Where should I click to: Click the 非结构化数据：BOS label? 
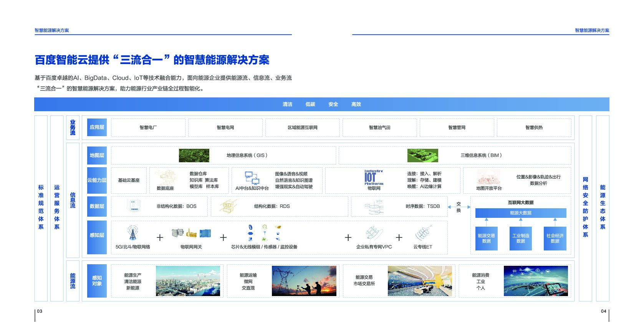[176, 206]
